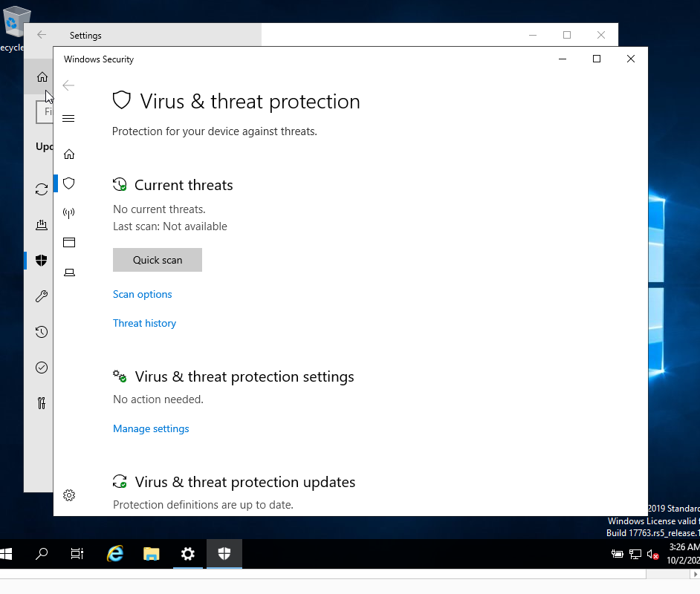Click the network tray icon
The width and height of the screenshot is (700, 594).
coord(635,555)
